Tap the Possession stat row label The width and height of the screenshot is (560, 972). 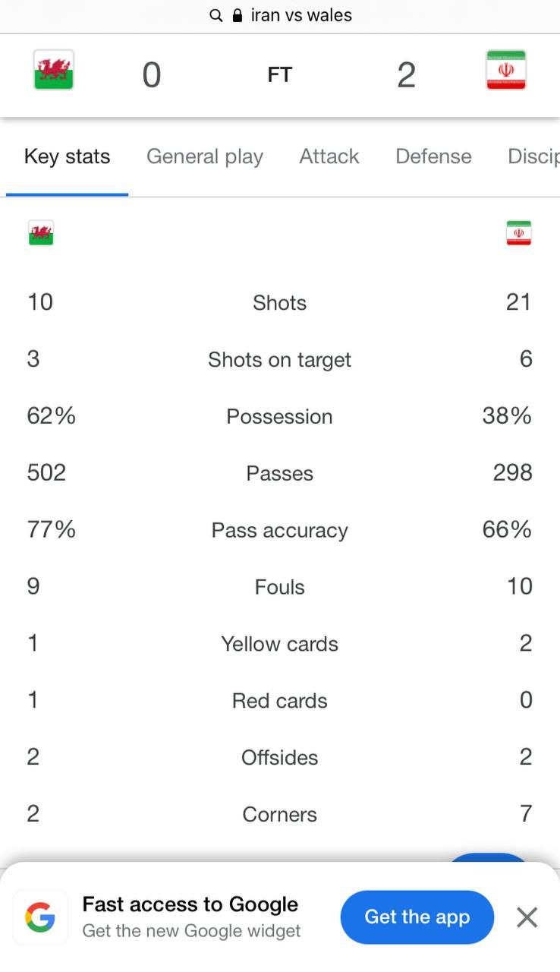tap(279, 417)
